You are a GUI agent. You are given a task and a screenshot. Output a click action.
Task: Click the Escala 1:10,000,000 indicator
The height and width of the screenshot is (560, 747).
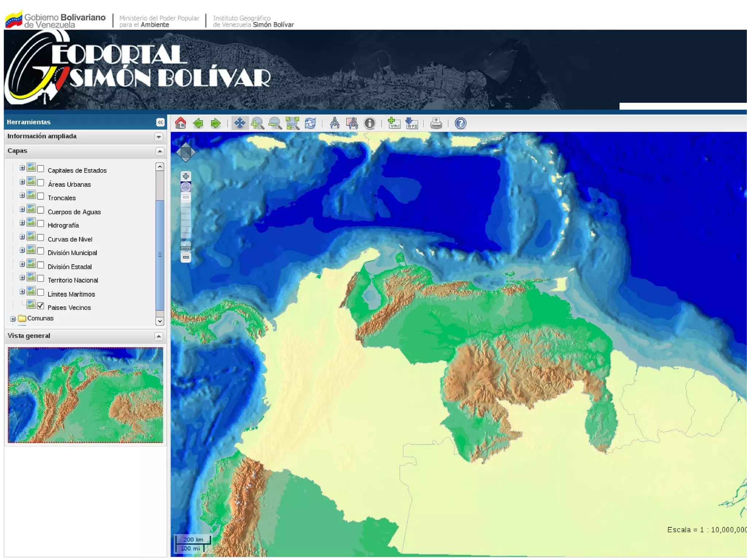pyautogui.click(x=707, y=530)
